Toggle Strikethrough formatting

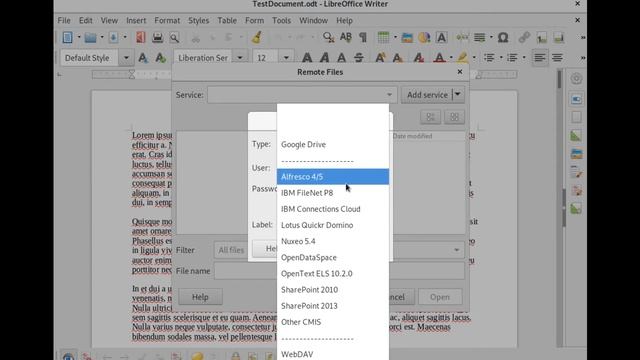coord(359,58)
